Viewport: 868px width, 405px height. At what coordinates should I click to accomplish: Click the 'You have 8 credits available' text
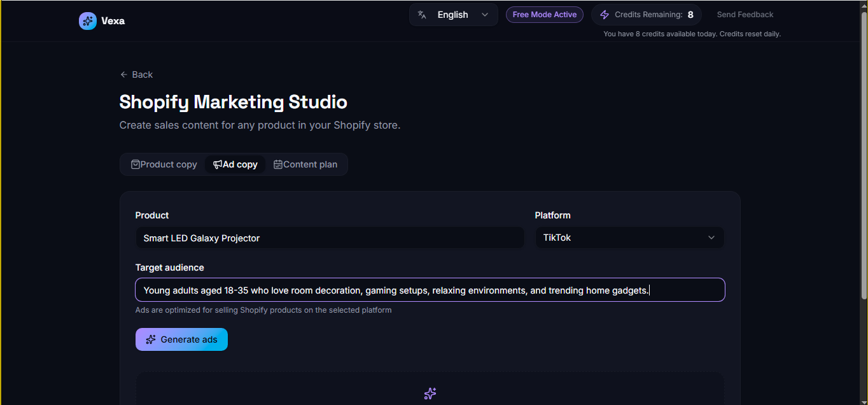pyautogui.click(x=692, y=34)
